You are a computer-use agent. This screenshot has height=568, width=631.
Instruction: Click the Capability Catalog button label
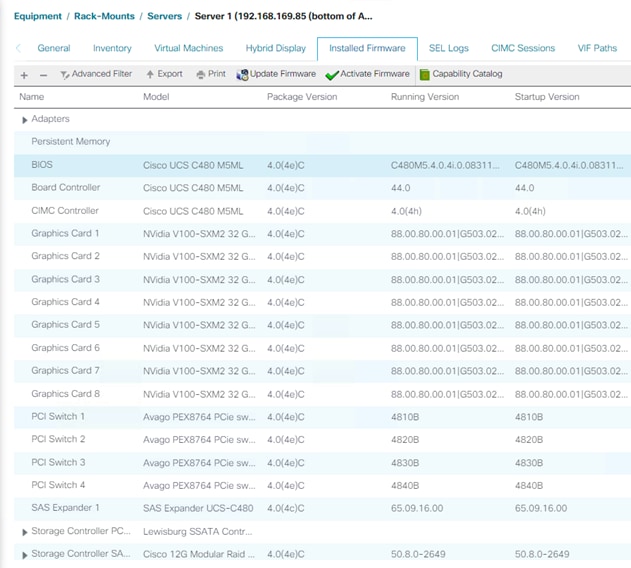tap(468, 74)
